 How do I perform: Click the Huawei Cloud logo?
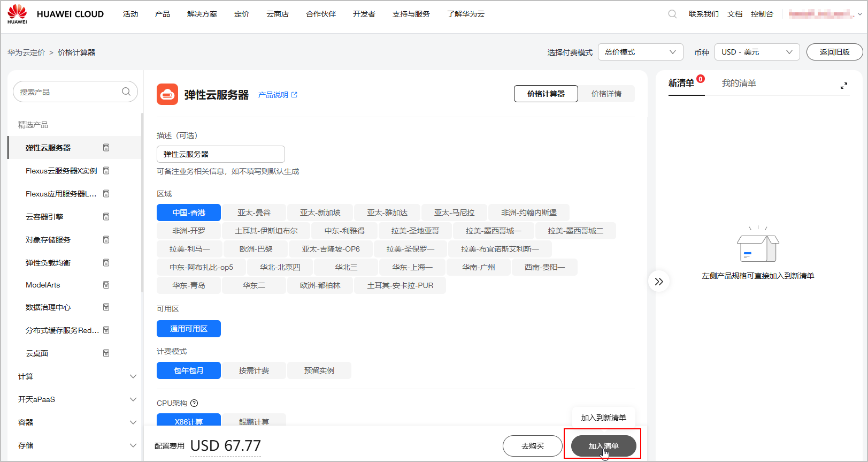tap(56, 14)
